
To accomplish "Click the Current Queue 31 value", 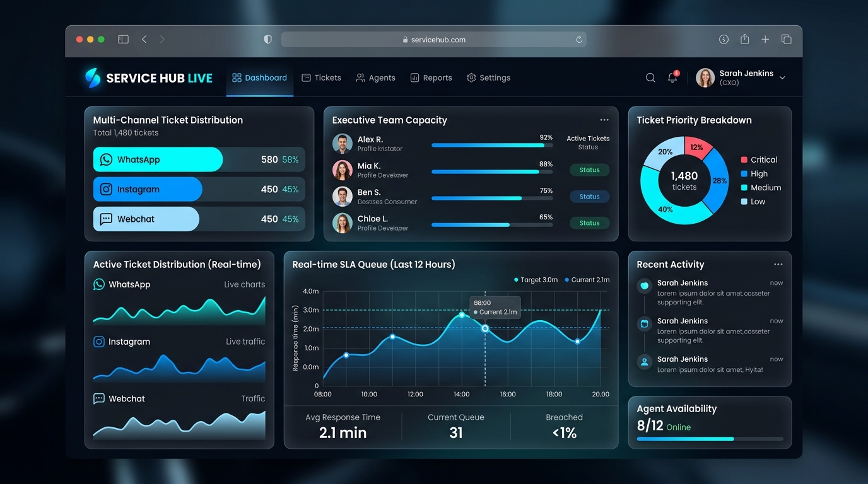I will click(456, 433).
